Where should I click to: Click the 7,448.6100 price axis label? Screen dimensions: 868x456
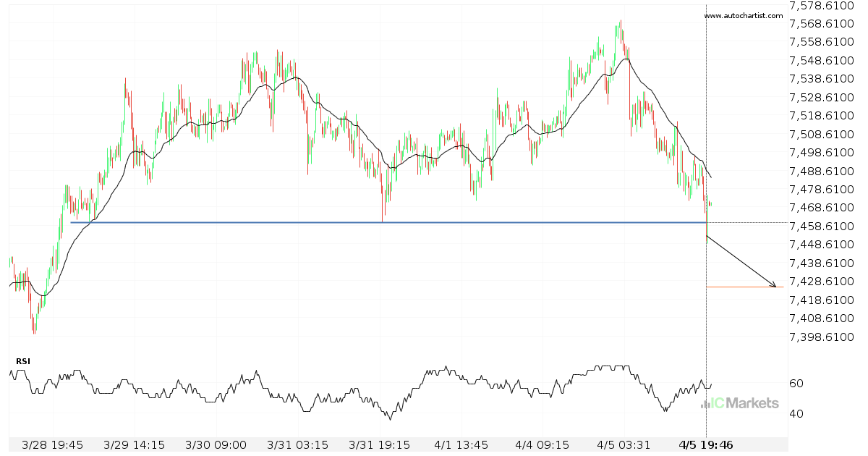click(823, 245)
